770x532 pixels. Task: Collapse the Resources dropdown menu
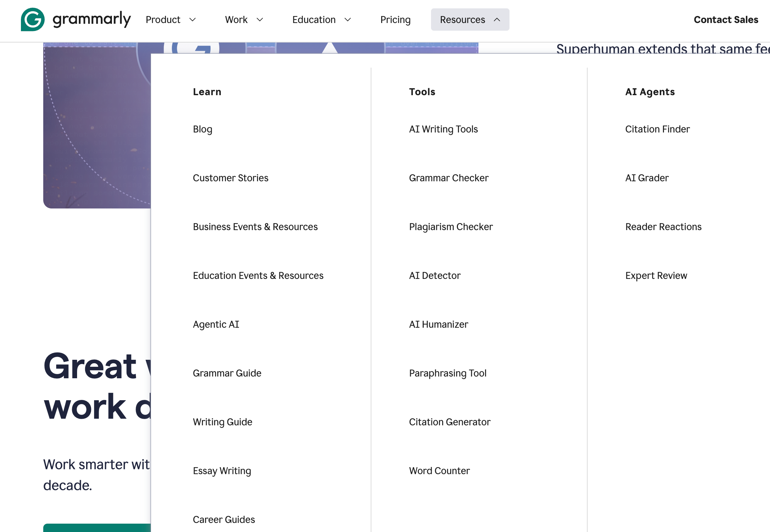point(470,20)
